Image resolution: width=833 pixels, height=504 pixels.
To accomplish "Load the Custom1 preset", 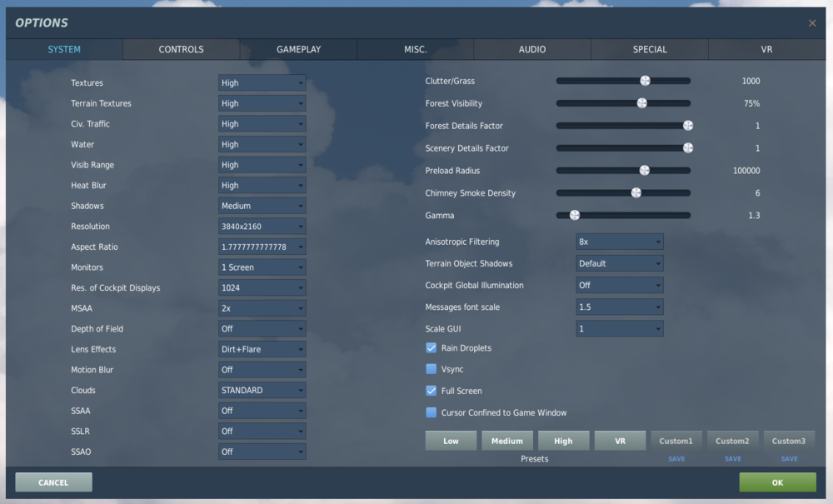I will [676, 441].
